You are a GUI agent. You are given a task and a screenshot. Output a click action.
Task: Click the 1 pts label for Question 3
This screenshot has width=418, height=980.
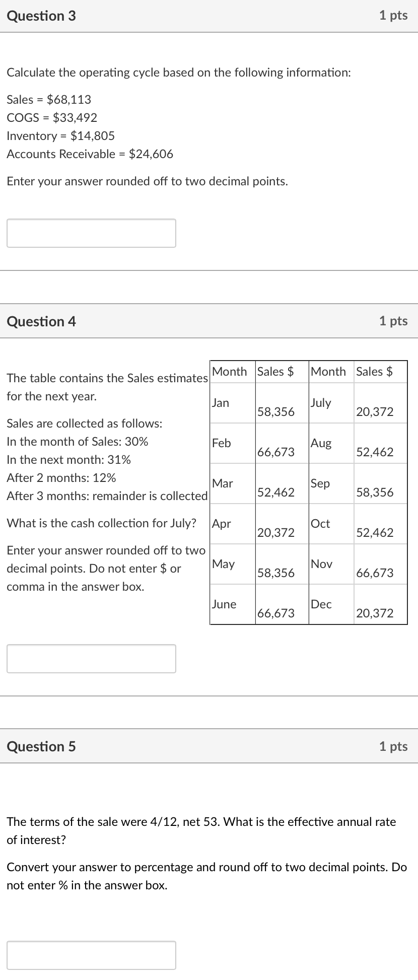point(394,16)
